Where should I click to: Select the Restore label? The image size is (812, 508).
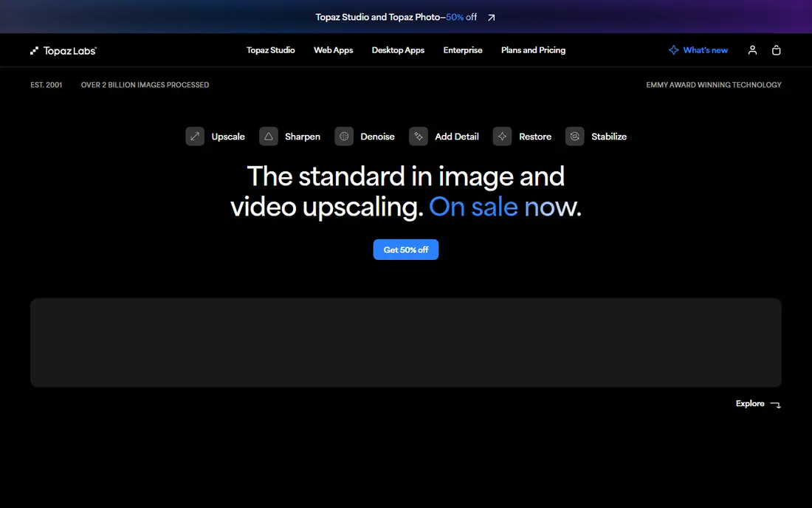(535, 137)
